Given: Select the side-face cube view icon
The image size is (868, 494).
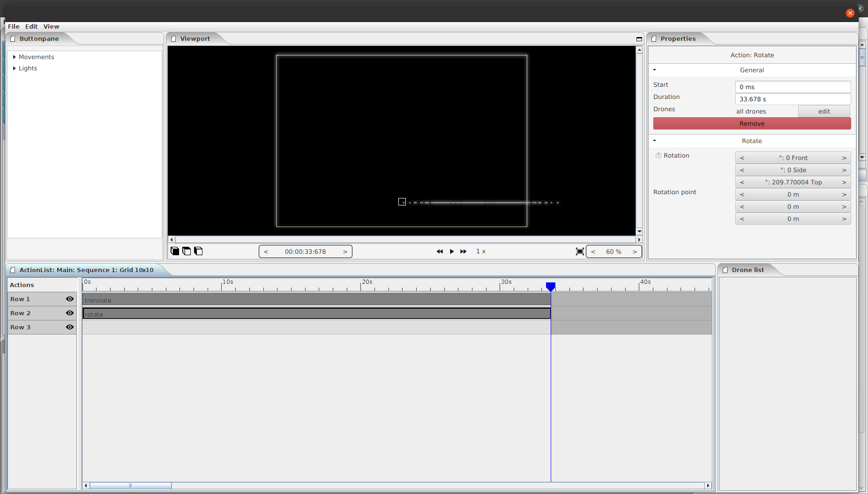Looking at the screenshot, I should (198, 251).
